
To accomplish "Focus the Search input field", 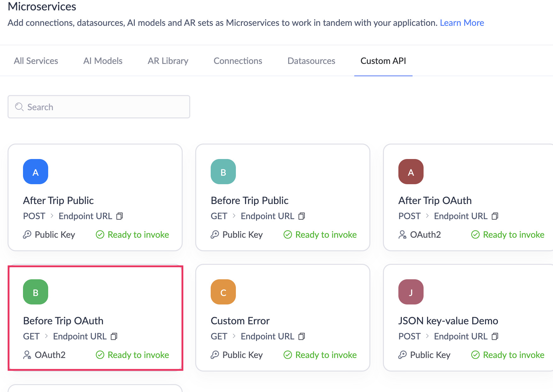I will coord(104,107).
